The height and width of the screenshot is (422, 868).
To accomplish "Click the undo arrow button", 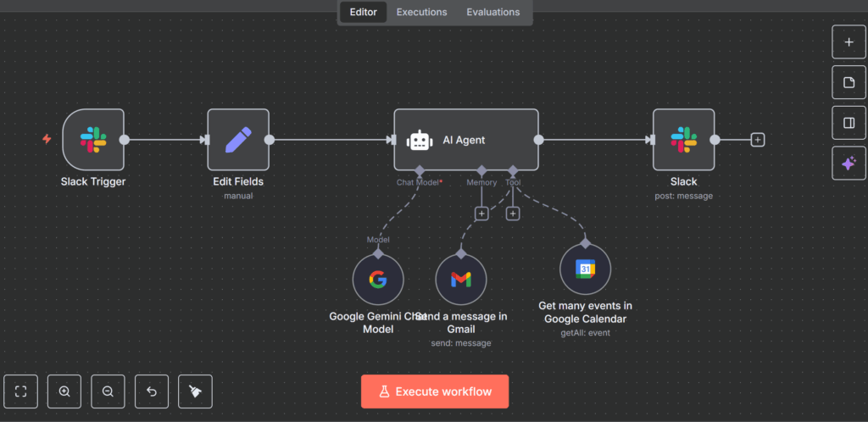I will 152,391.
